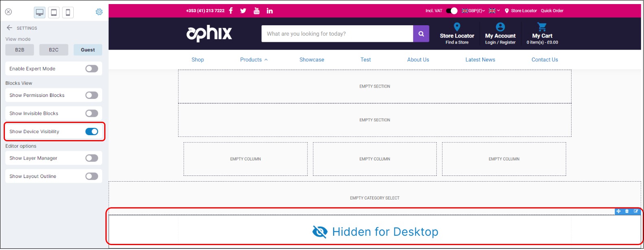The height and width of the screenshot is (250, 644).
Task: Go back using the Settings arrow
Action: [9, 28]
